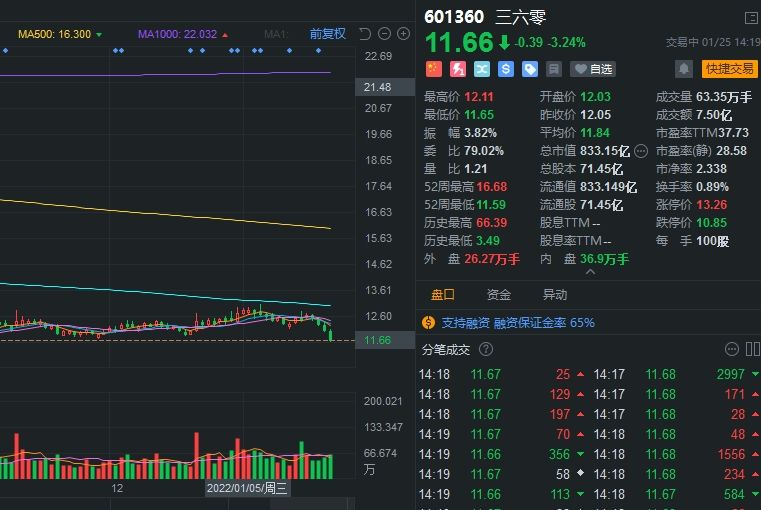Open help icon next to 分笔成交
The height and width of the screenshot is (510, 761).
tap(486, 349)
